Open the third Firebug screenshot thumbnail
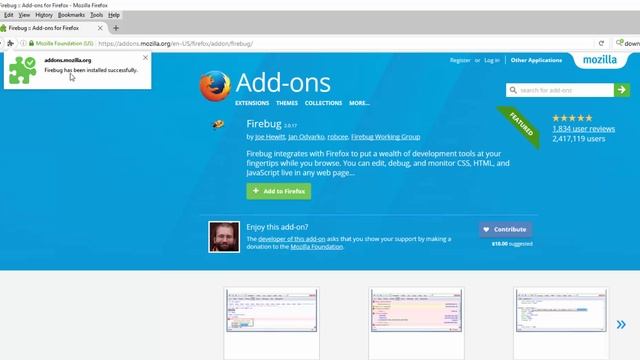Viewport: 640px width, 360px height. pos(561,310)
